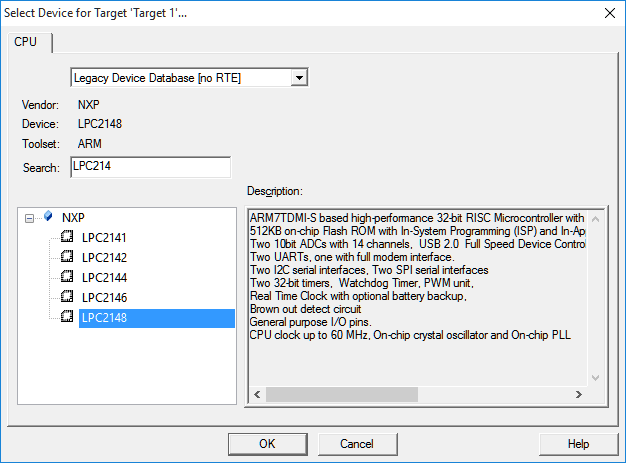
Task: Select LPC2144 in the device tree
Action: (x=104, y=278)
